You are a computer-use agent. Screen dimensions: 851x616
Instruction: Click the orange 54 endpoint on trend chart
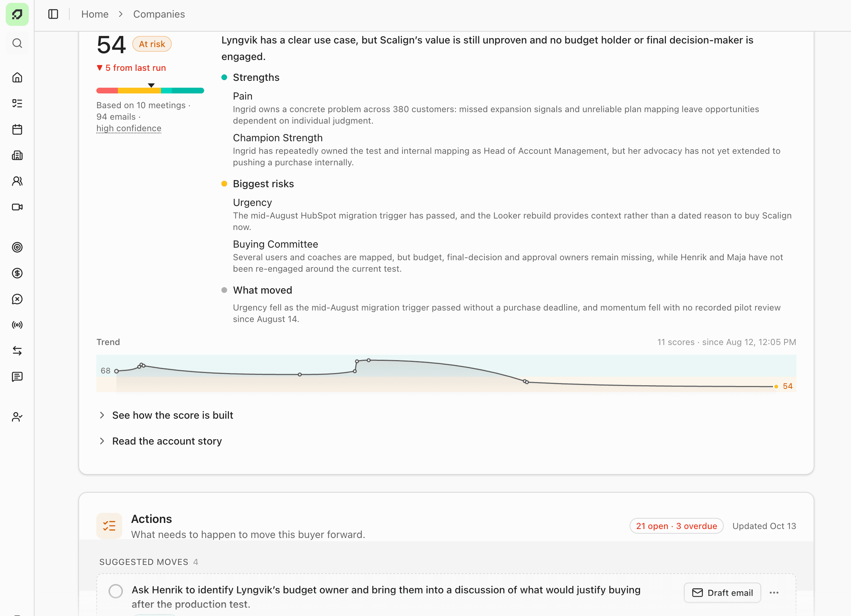click(776, 386)
